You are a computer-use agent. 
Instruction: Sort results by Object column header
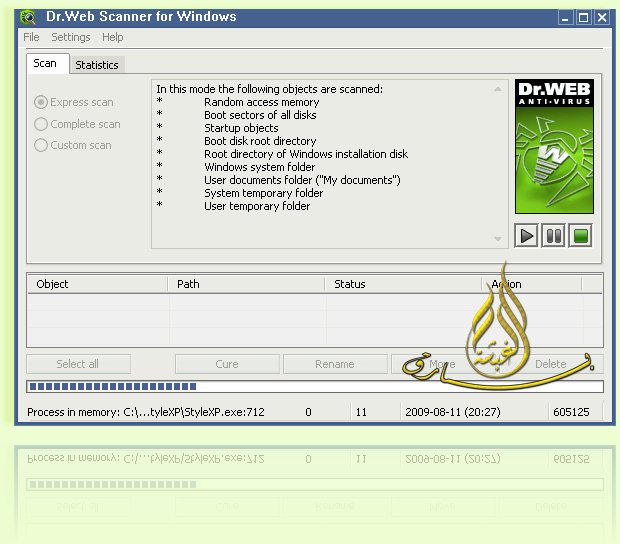pyautogui.click(x=97, y=284)
